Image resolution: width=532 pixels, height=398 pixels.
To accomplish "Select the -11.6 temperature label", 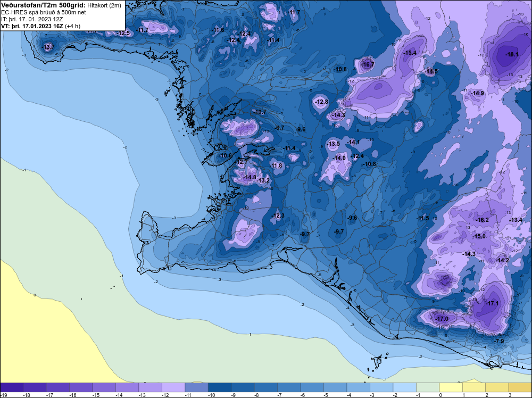I will 218,30.
